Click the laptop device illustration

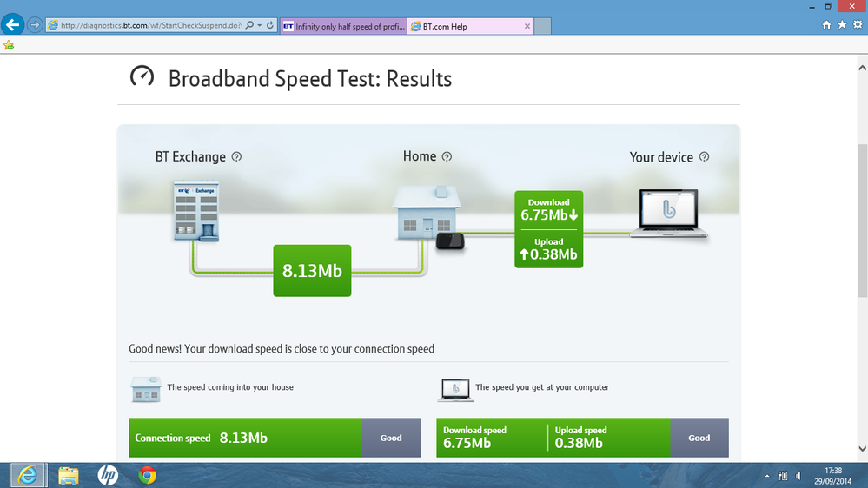click(669, 214)
